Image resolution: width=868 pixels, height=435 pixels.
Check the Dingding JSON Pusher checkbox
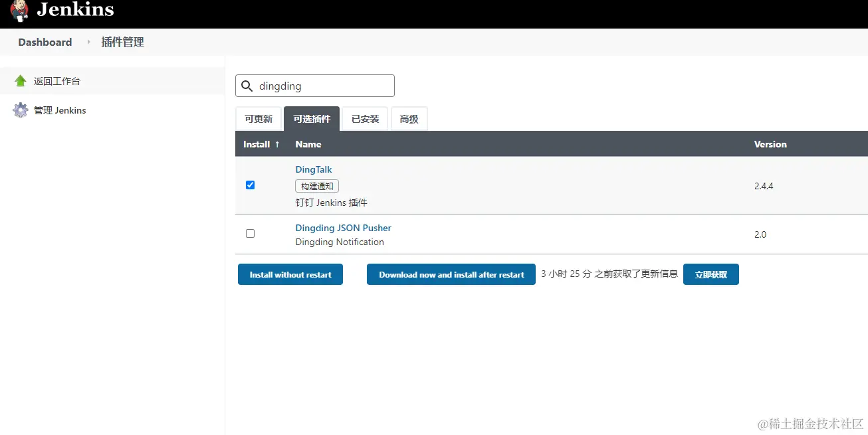(x=250, y=233)
